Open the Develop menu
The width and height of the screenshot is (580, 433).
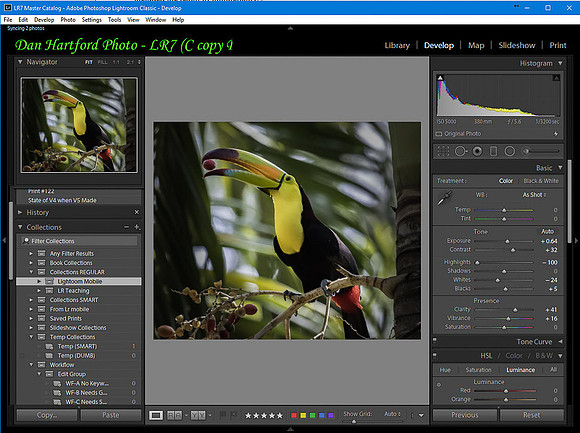point(44,20)
